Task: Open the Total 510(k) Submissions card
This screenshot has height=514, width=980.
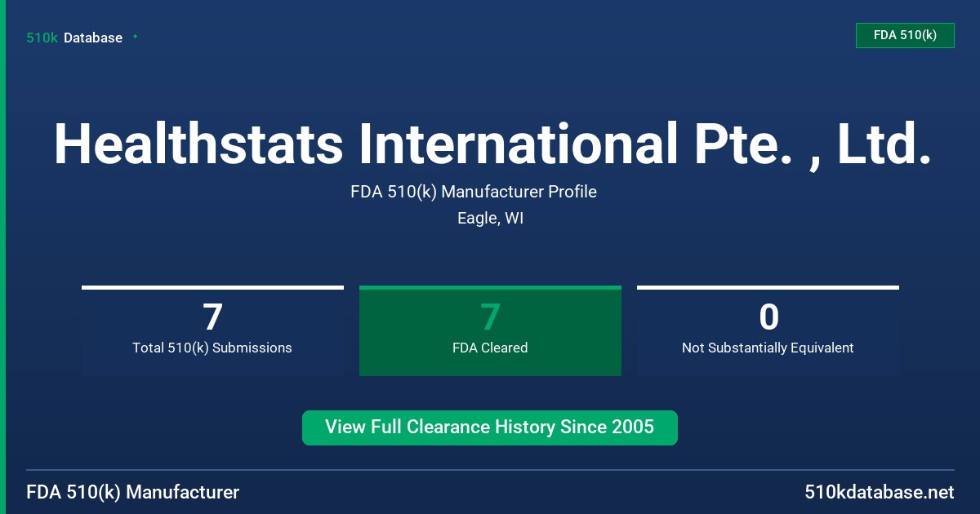Action: (x=212, y=331)
